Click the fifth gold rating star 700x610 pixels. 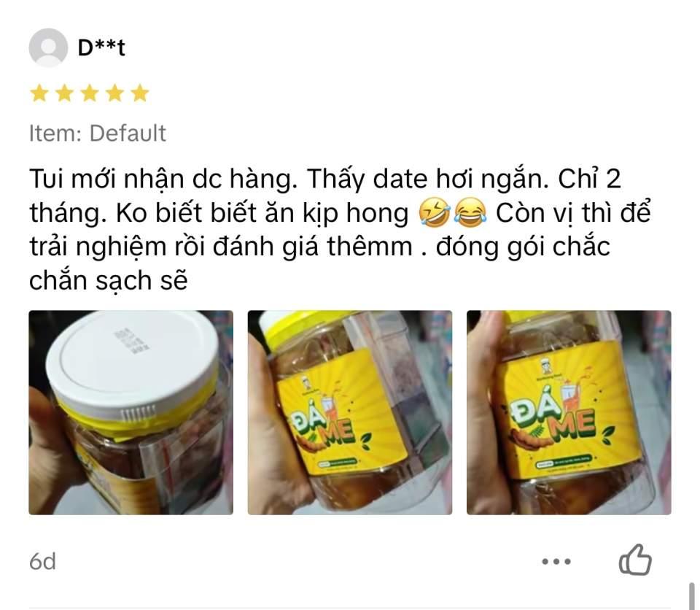(x=140, y=93)
